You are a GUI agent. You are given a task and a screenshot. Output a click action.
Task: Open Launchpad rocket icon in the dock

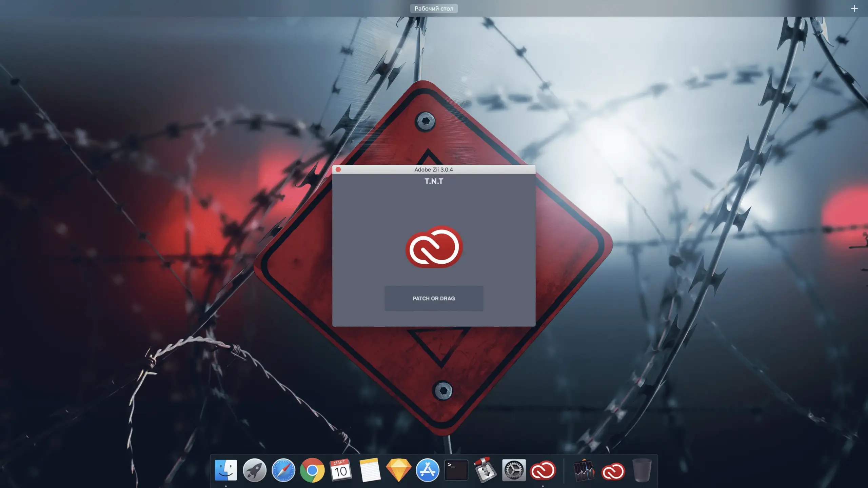[x=254, y=470]
